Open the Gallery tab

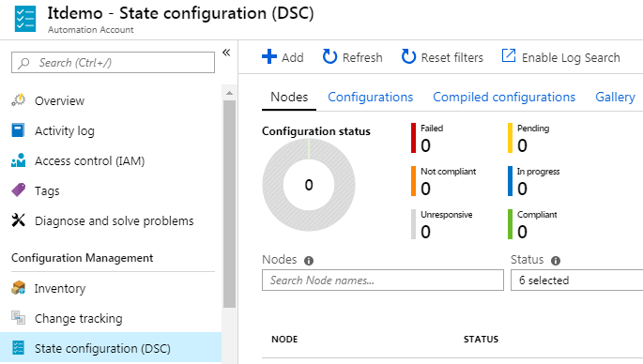pos(615,98)
